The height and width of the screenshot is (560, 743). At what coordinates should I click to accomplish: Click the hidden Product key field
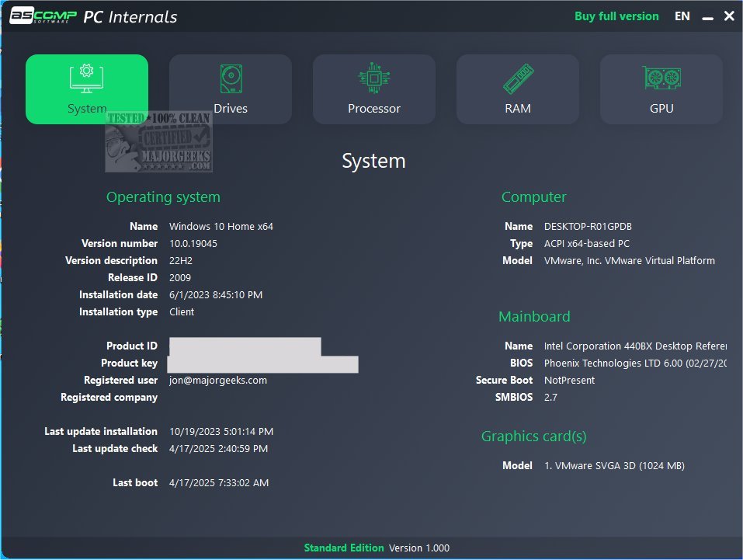pyautogui.click(x=262, y=363)
